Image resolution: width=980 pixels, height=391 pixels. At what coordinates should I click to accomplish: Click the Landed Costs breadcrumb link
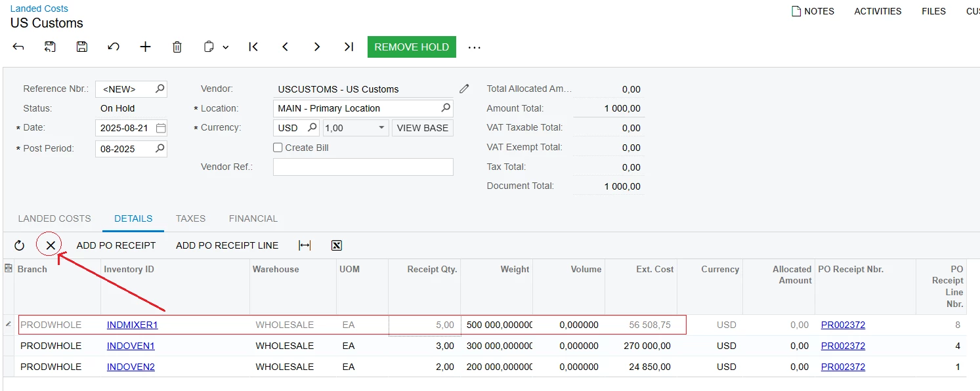[39, 9]
